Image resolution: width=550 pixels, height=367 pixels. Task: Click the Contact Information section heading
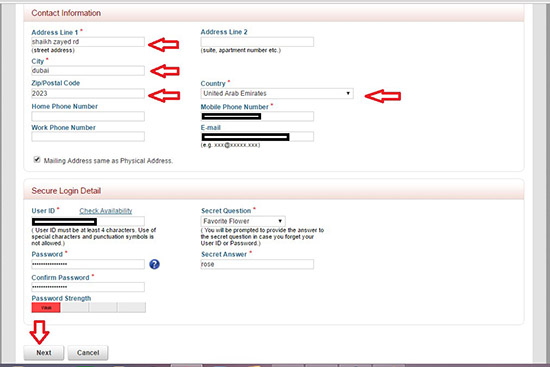pos(66,13)
